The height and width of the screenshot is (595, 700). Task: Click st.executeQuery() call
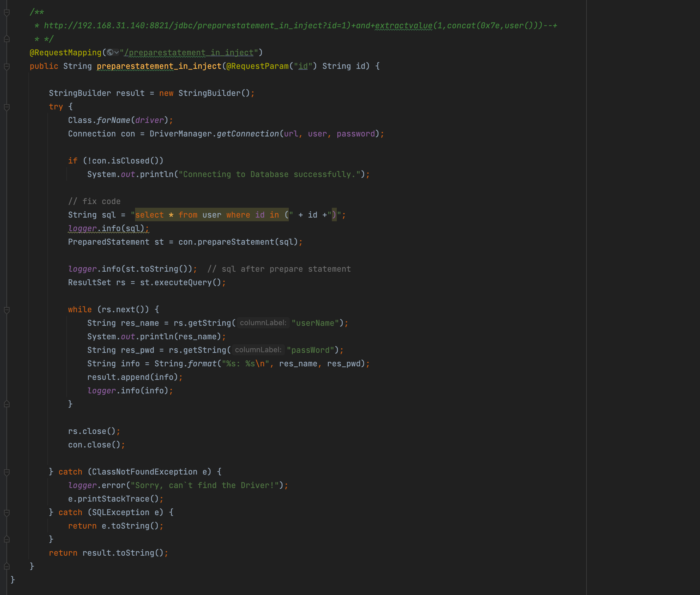point(181,283)
